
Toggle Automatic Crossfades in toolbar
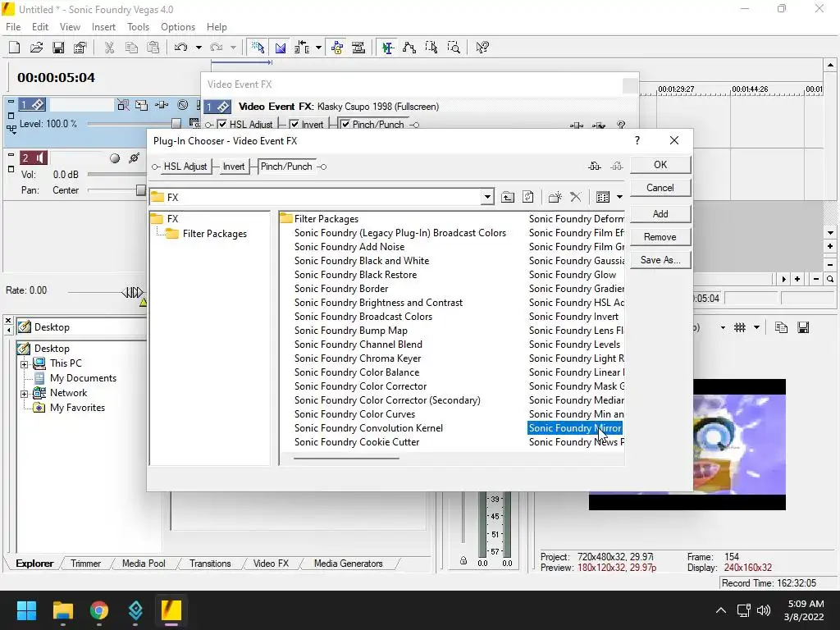[281, 48]
